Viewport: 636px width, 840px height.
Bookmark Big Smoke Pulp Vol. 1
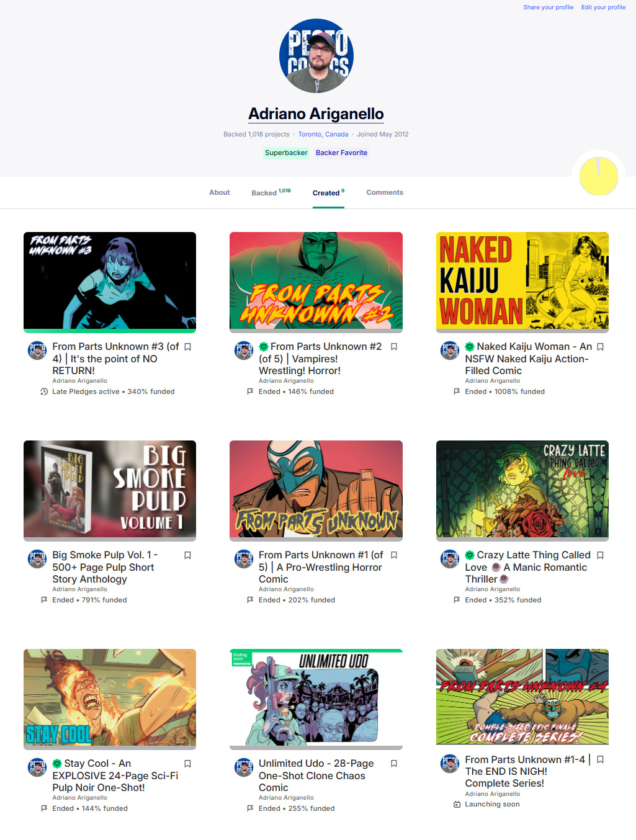187,555
